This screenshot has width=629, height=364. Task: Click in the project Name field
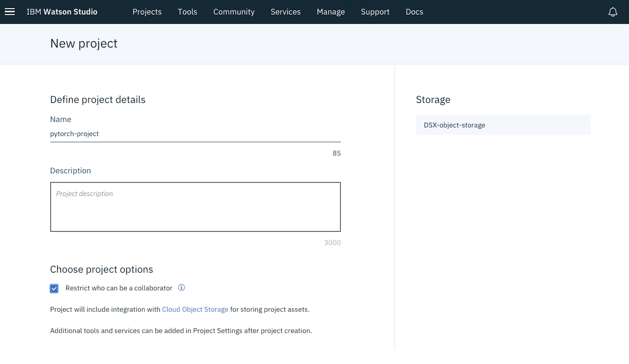(195, 134)
